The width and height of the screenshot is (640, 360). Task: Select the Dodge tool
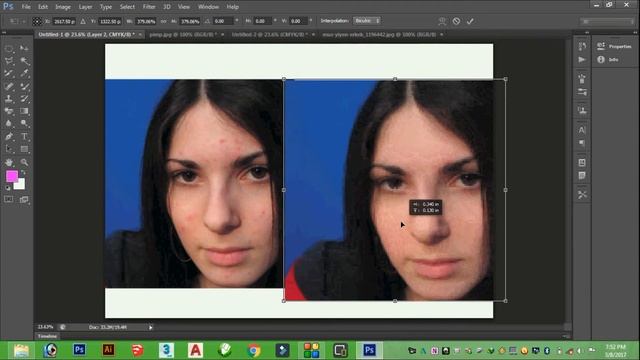pos(24,123)
